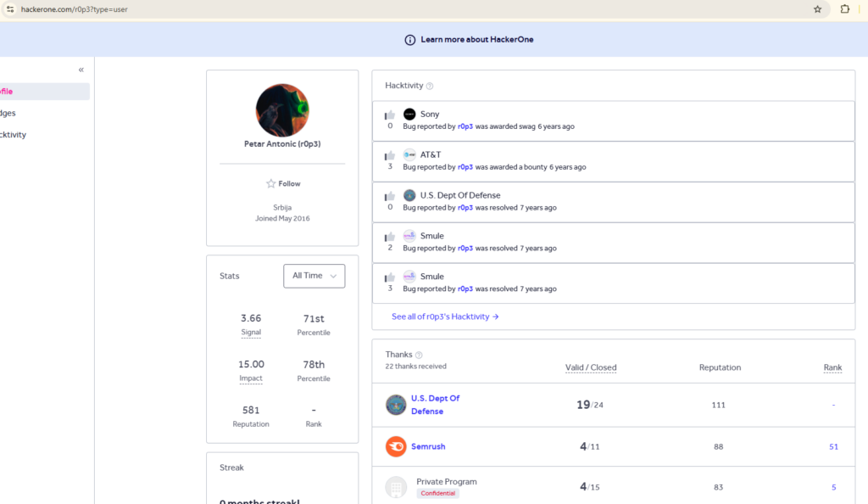This screenshot has height=504, width=868.
Task: Click Semrush rank value 51
Action: coord(833,446)
